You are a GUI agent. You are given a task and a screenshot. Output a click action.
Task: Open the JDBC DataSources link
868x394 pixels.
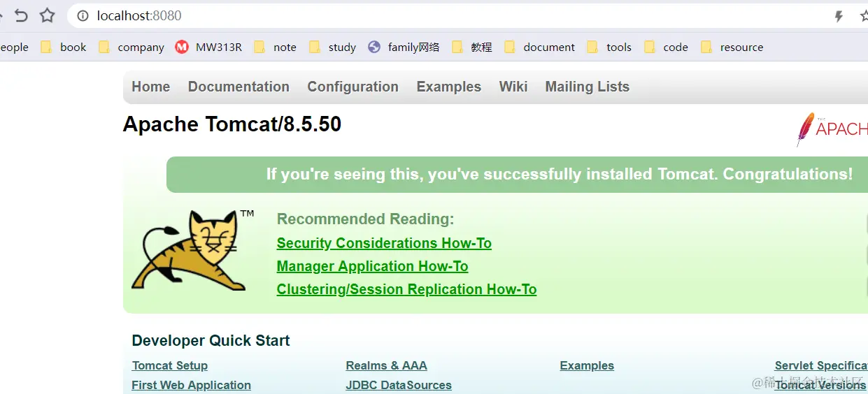(399, 385)
